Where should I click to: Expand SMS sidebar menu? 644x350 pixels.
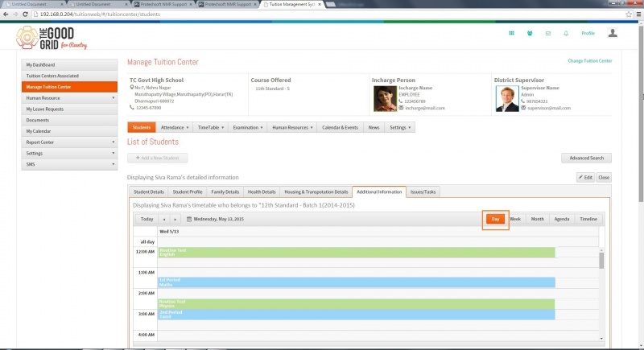tap(69, 164)
